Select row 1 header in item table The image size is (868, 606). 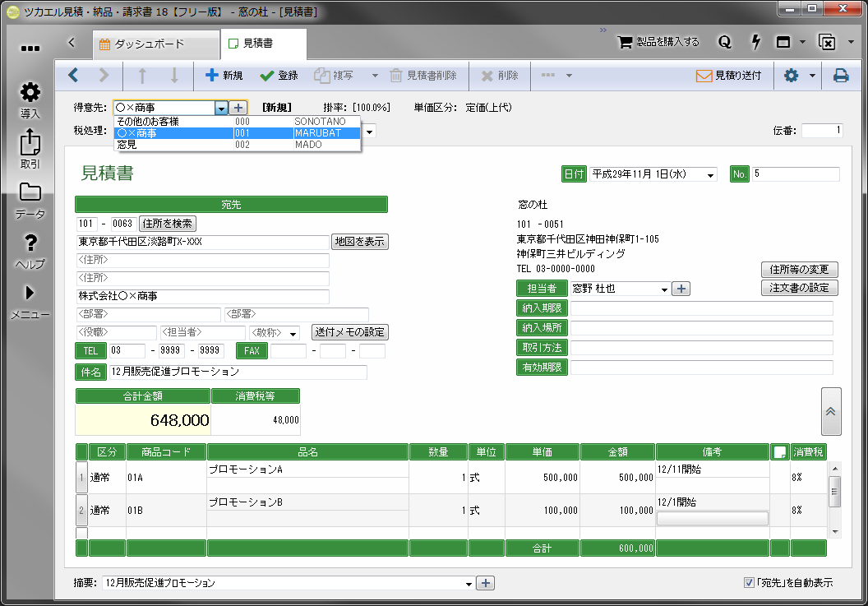point(81,478)
